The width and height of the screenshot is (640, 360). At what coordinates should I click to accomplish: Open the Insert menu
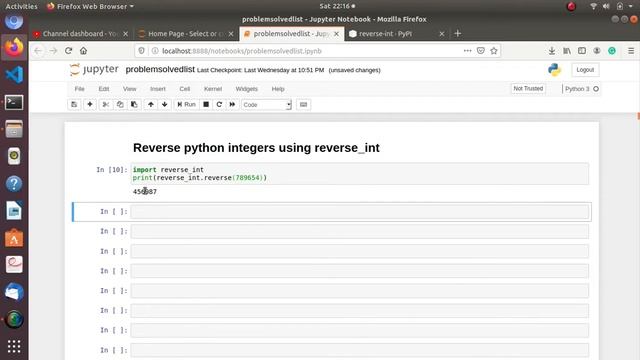pos(158,89)
